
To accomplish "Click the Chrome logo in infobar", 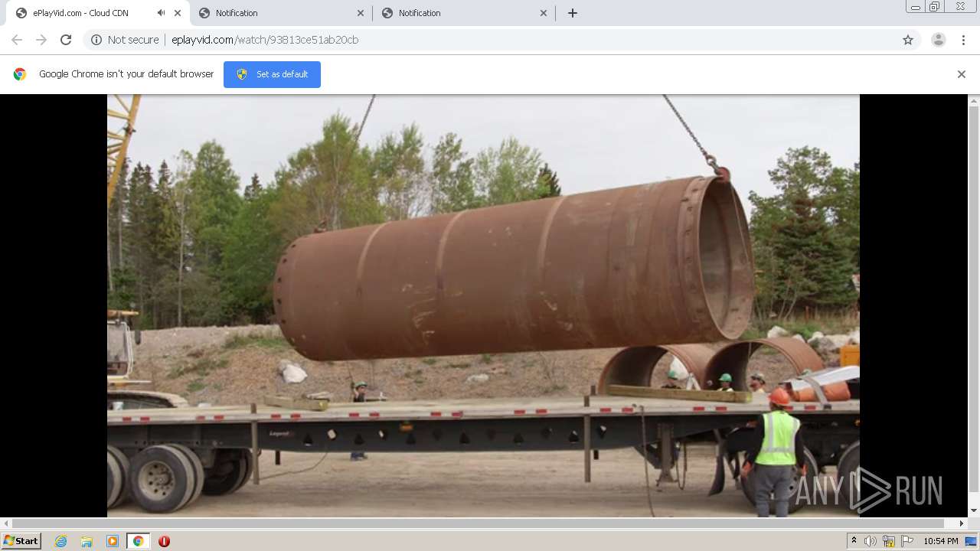I will point(20,74).
